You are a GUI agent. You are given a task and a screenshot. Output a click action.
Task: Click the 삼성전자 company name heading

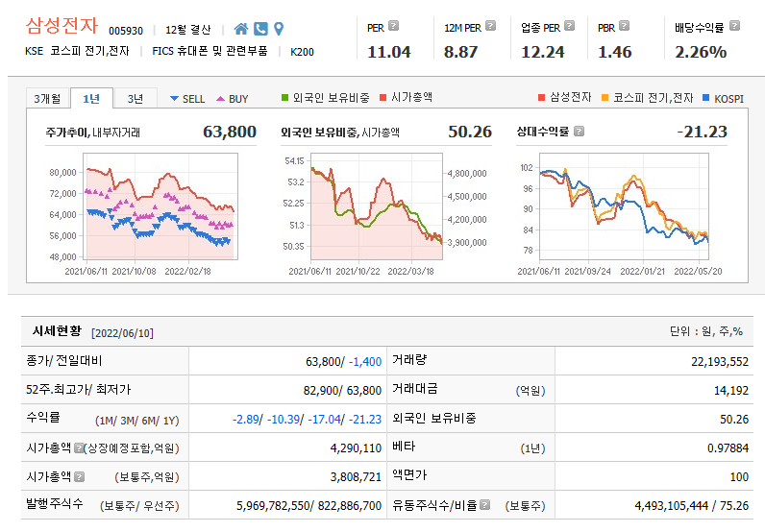pyautogui.click(x=62, y=25)
